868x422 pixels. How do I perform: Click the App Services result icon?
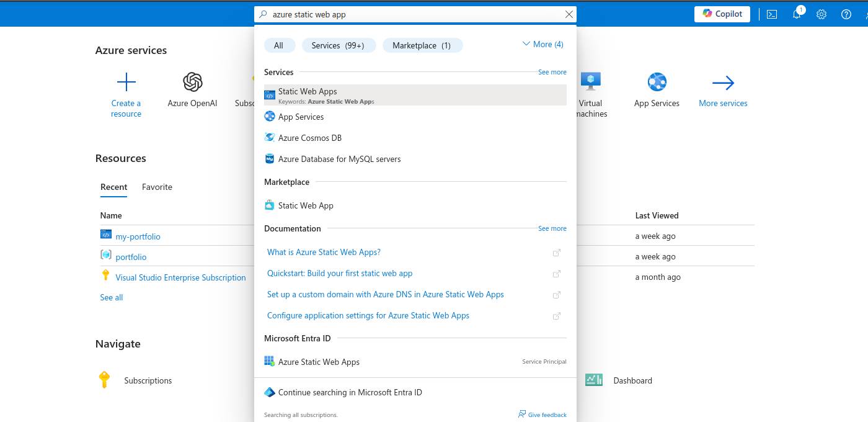270,116
